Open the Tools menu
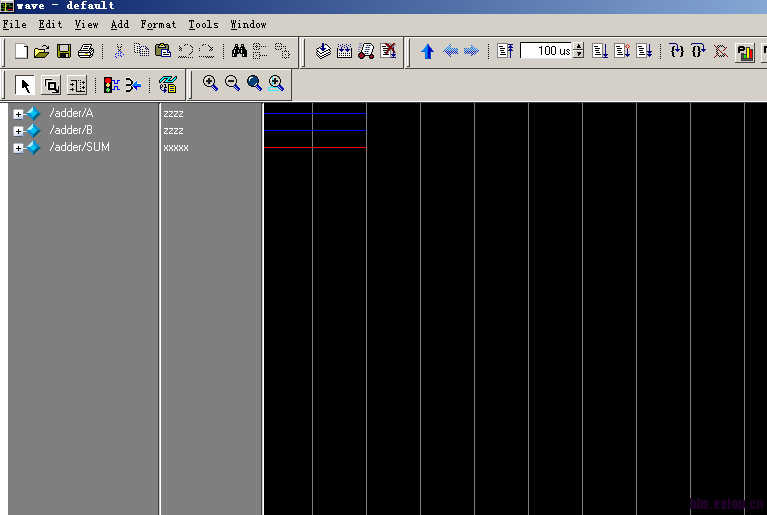 click(x=203, y=24)
